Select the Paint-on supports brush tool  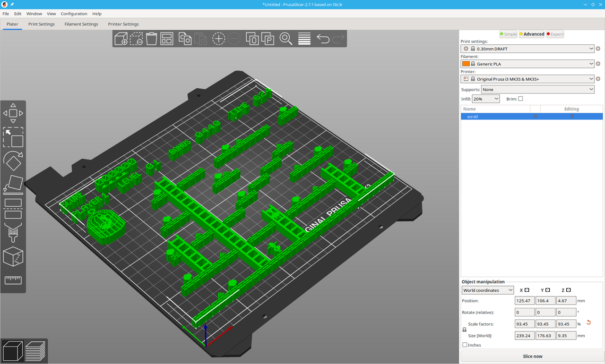(x=13, y=233)
